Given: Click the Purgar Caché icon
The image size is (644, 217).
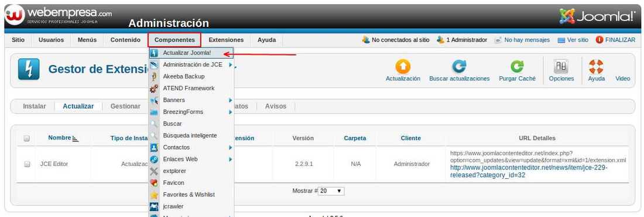Looking at the screenshot, I should (x=517, y=67).
